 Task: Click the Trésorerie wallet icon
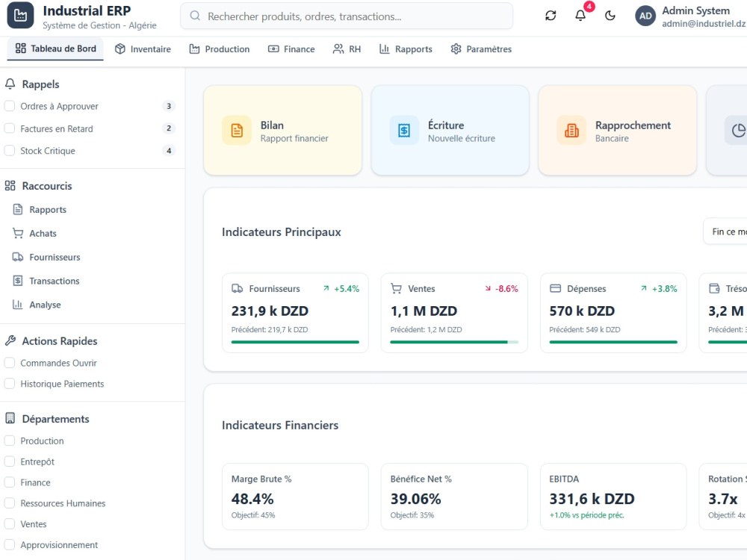pyautogui.click(x=714, y=288)
